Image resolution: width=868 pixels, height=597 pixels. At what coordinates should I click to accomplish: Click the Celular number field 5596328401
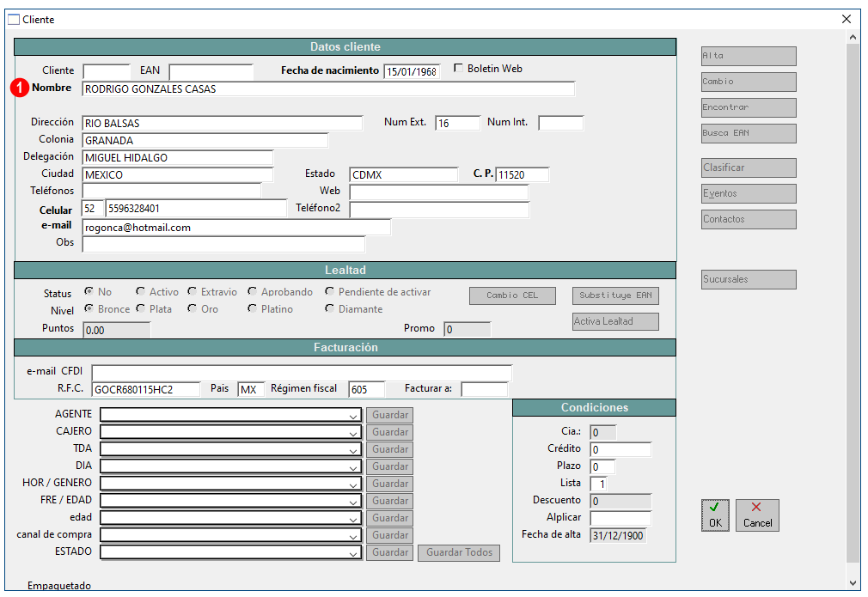click(x=196, y=209)
